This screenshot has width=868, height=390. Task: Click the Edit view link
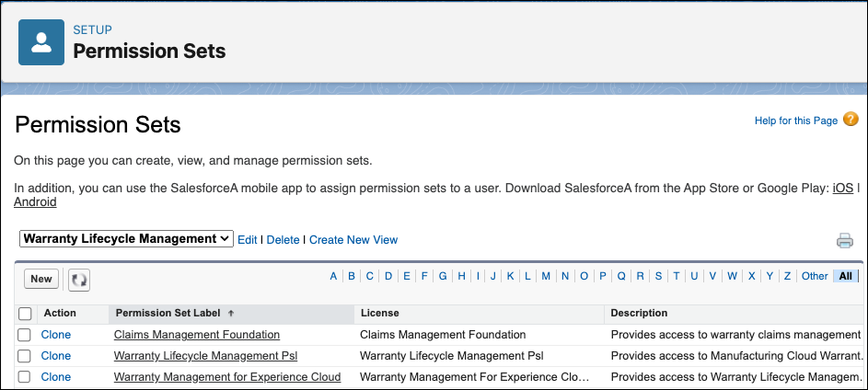point(248,240)
